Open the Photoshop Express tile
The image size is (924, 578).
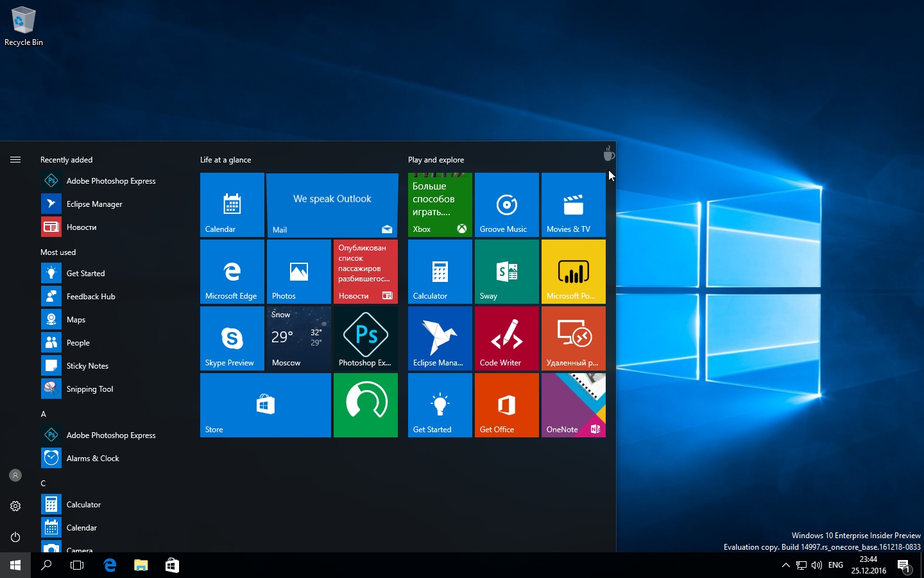pos(365,338)
